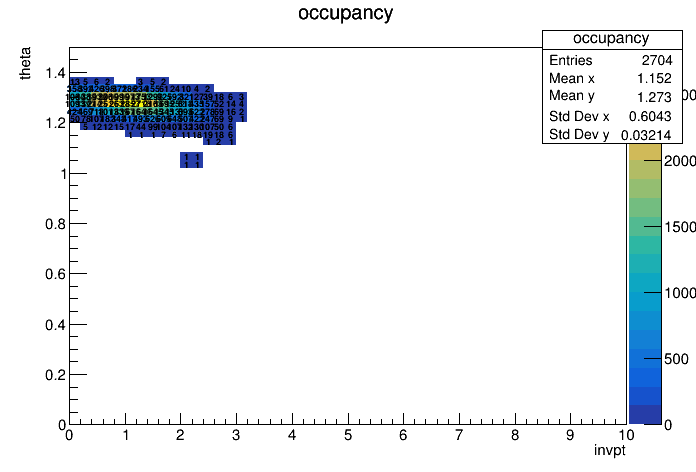The height and width of the screenshot is (472, 696).
Task: Select the x-axis tick label "3"
Action: coord(236,435)
